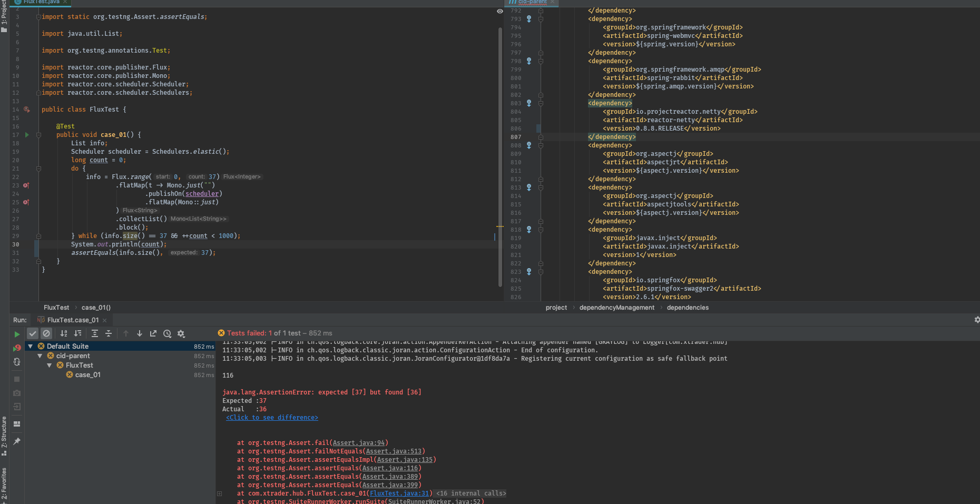Switch to cid-parent editor tab
Image resolution: width=980 pixels, height=504 pixels.
532,2
